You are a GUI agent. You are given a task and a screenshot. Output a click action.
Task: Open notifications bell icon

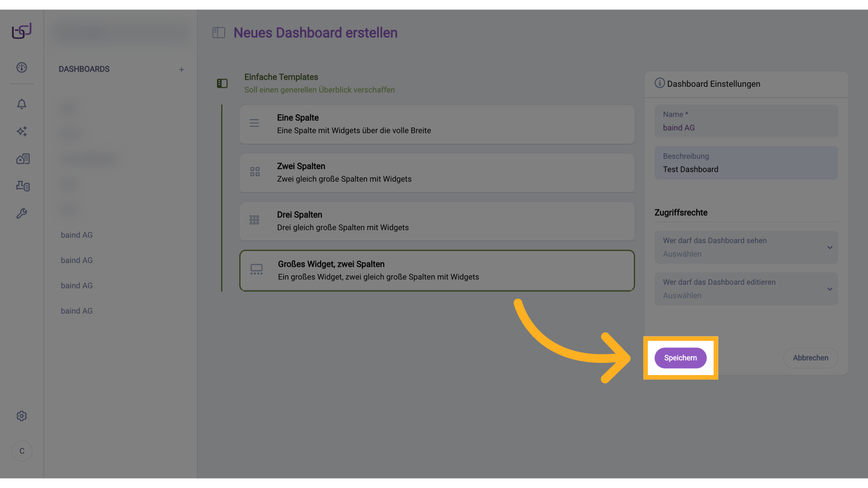click(x=22, y=104)
